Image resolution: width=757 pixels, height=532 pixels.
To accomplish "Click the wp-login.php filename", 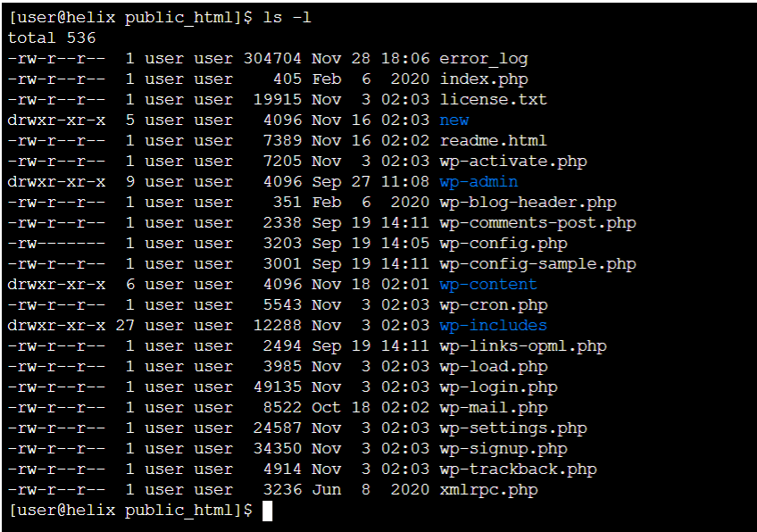I will pos(498,387).
